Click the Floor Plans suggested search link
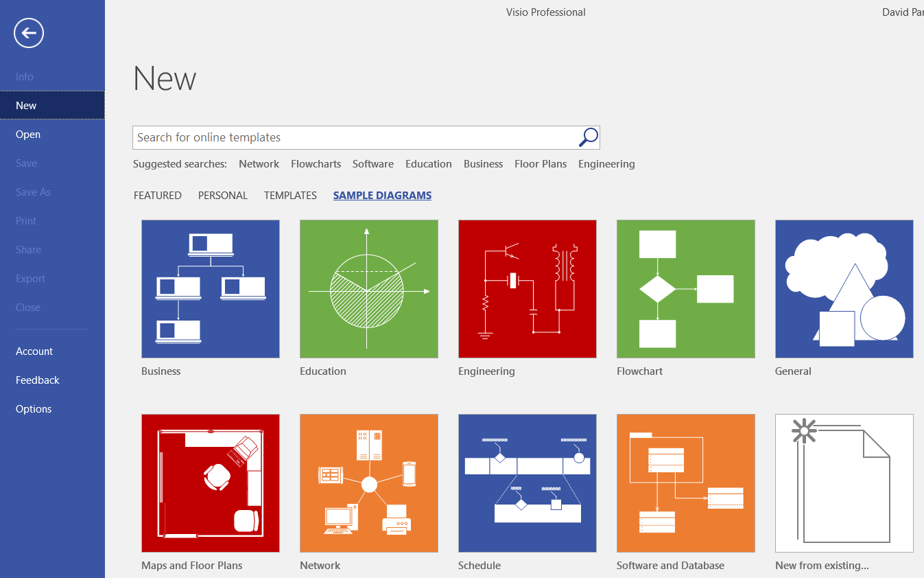This screenshot has width=924, height=578. [541, 164]
